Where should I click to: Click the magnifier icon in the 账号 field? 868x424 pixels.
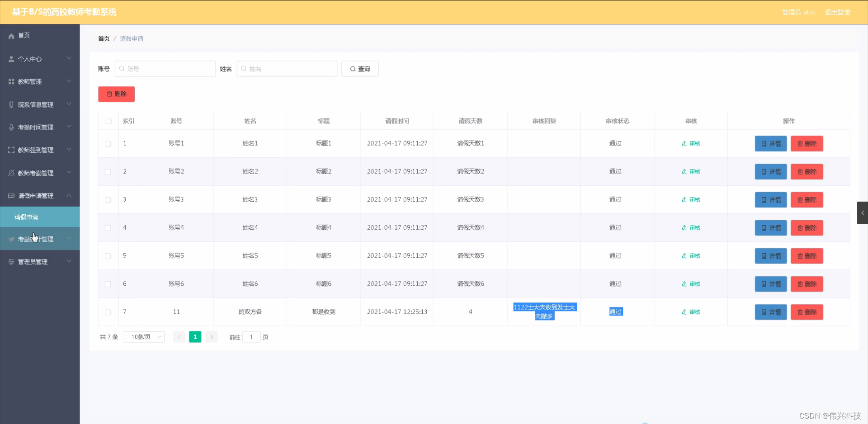[123, 69]
